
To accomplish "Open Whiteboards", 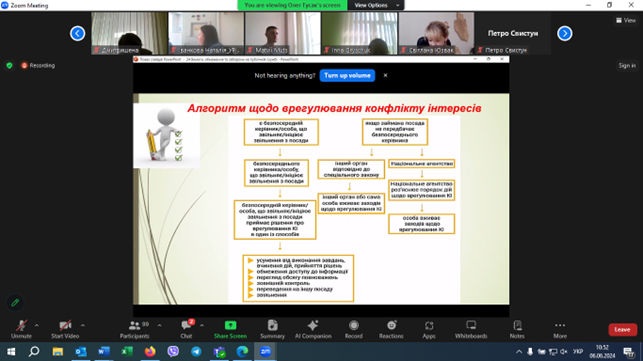I will (471, 329).
